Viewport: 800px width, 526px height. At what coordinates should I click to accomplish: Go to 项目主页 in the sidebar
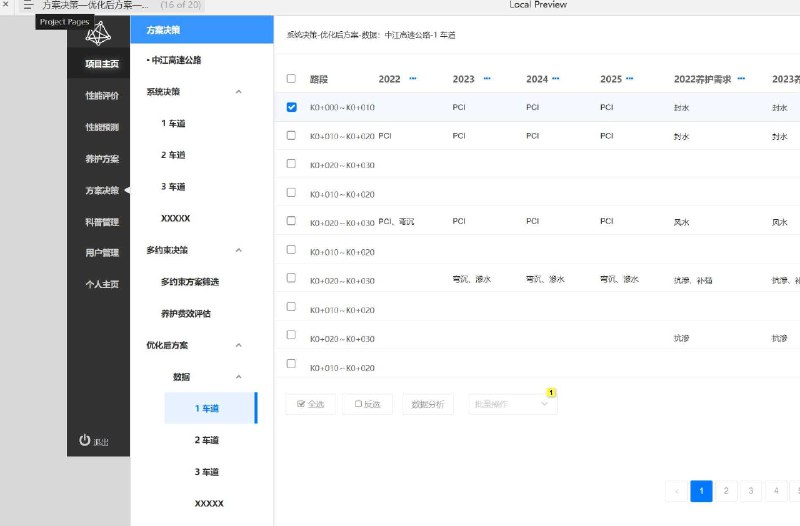102,64
